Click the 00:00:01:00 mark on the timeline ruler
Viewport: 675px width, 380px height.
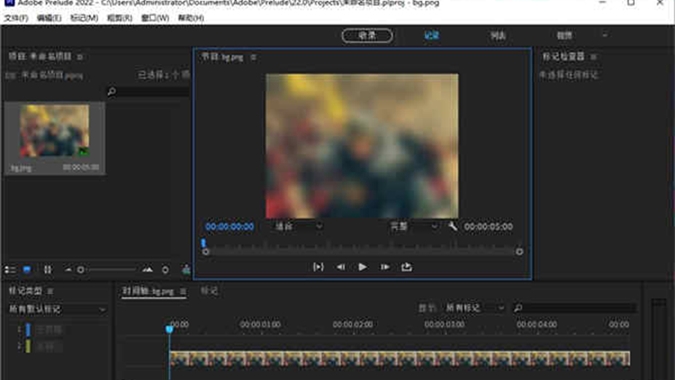(260, 324)
